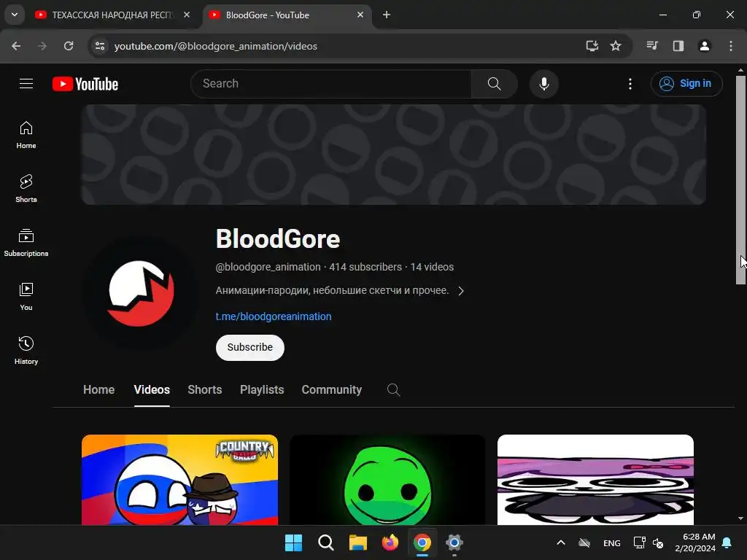This screenshot has height=560, width=747.
Task: Switch to the channel Shorts tab
Action: pos(205,389)
